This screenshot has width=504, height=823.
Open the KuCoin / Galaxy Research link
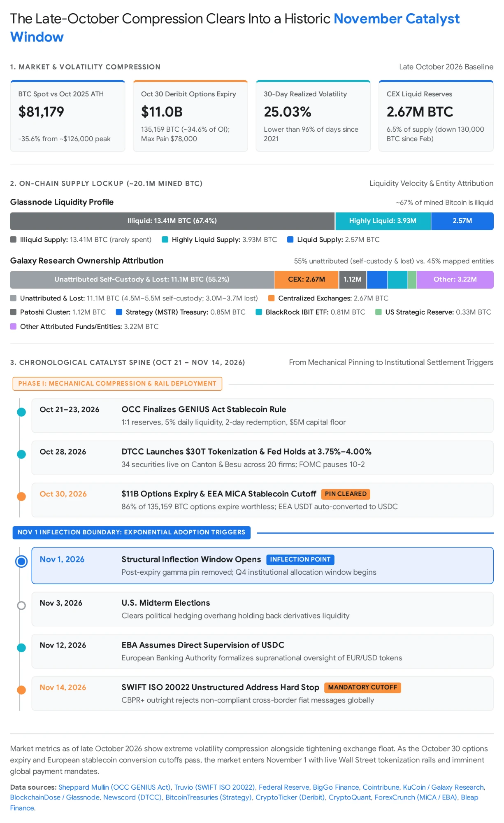pos(443,787)
